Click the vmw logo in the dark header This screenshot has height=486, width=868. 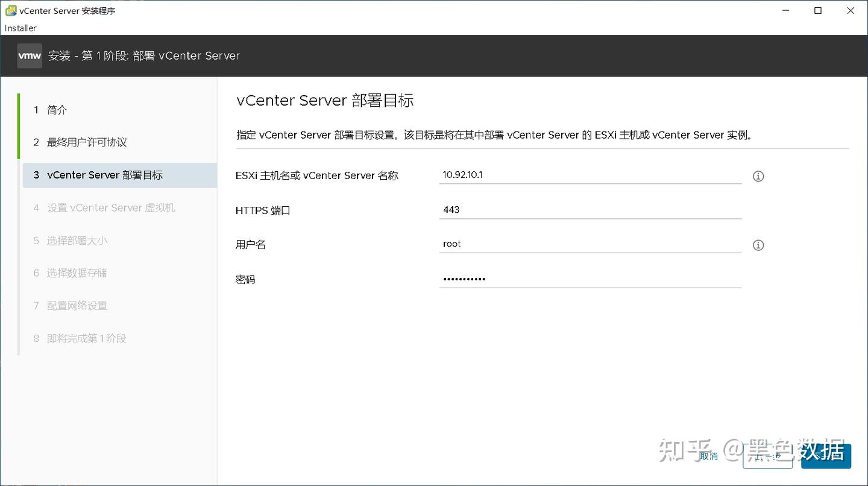[x=29, y=55]
